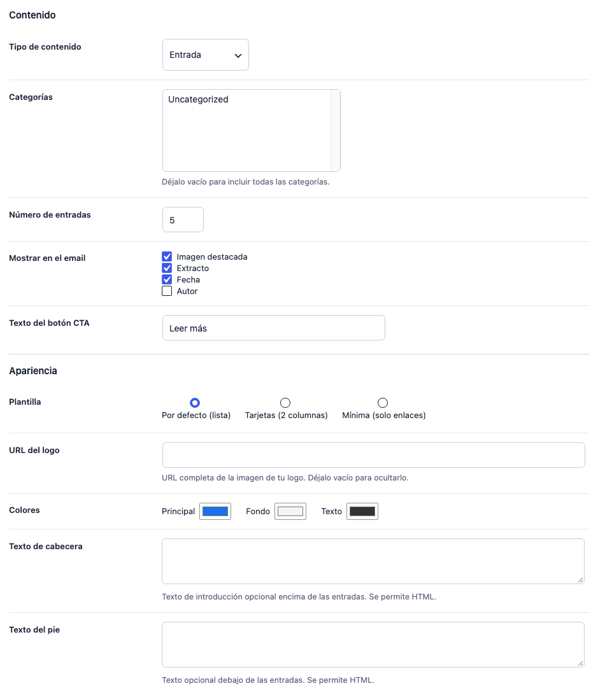
Task: Click the Por defecto (lista) label
Action: coord(196,415)
